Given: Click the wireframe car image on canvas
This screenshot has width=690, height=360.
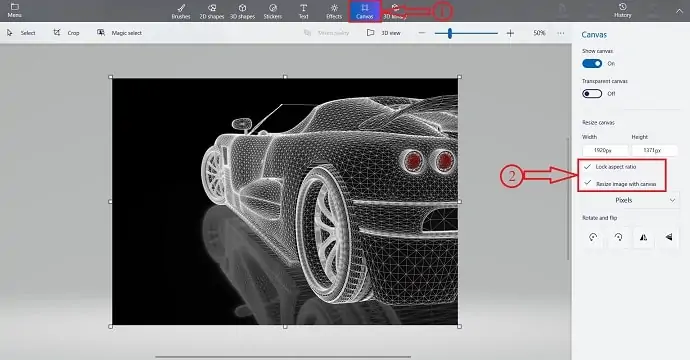Looking at the screenshot, I should coord(285,202).
